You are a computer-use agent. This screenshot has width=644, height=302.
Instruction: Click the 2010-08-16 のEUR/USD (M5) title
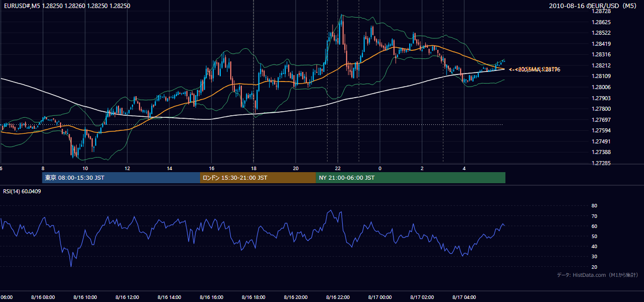point(594,6)
